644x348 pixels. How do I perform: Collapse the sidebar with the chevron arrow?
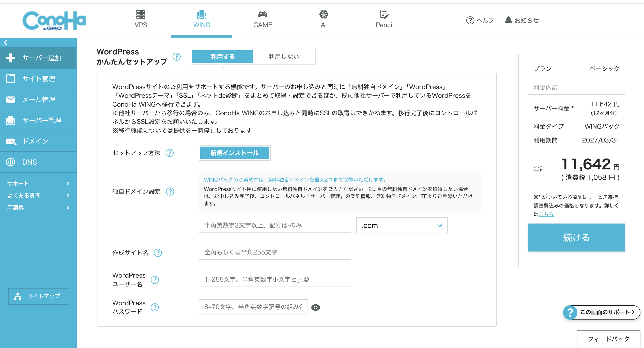point(6,43)
